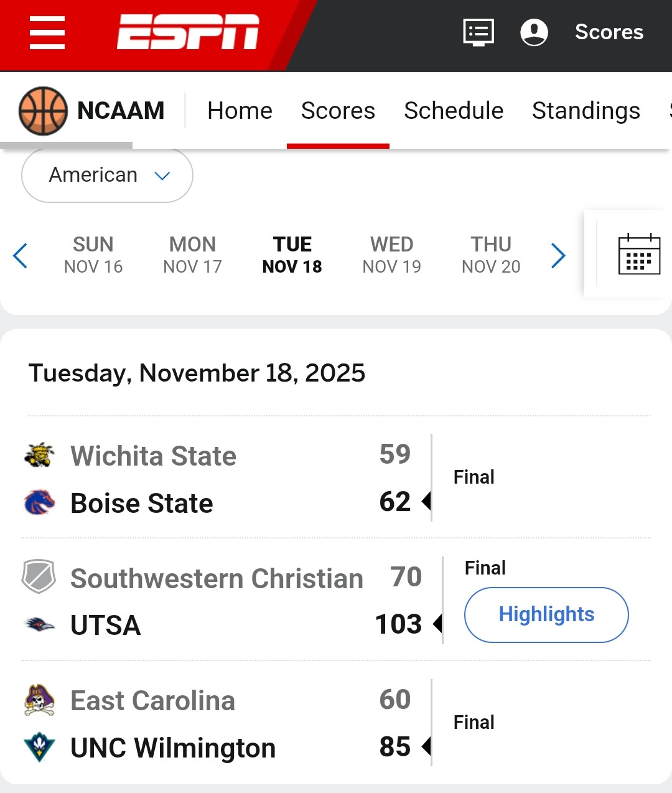Open the calendar date picker
Viewport: 672px width, 793px height.
click(639, 255)
